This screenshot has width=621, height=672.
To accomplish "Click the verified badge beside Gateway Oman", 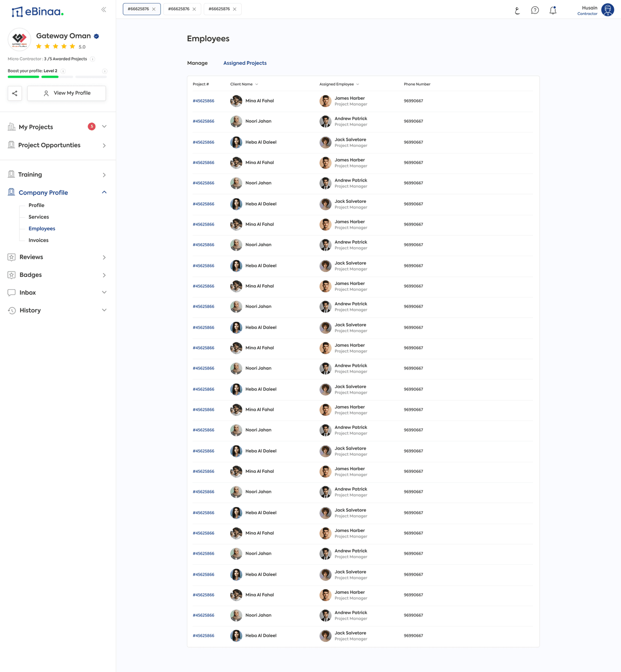I will (x=96, y=36).
